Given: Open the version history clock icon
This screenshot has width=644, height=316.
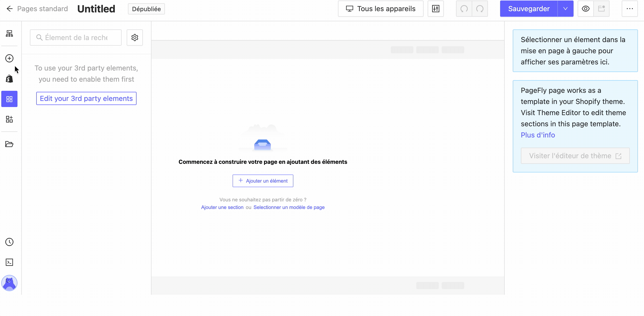Looking at the screenshot, I should pos(9,242).
